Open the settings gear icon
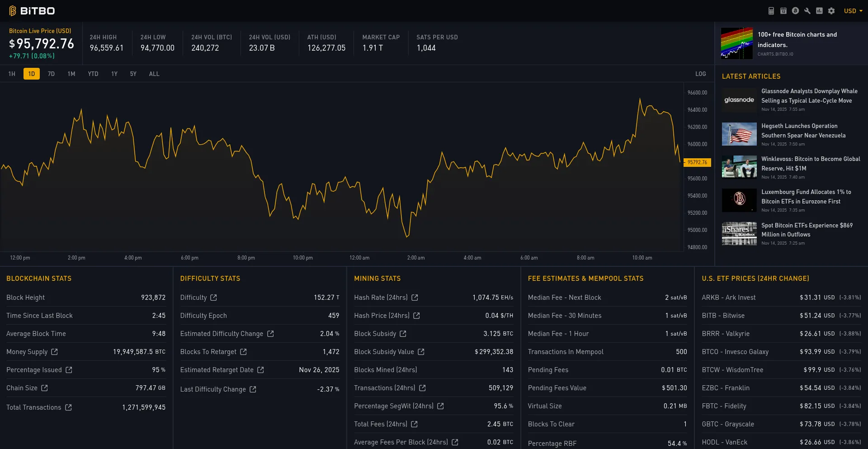The width and height of the screenshot is (868, 449). [831, 11]
